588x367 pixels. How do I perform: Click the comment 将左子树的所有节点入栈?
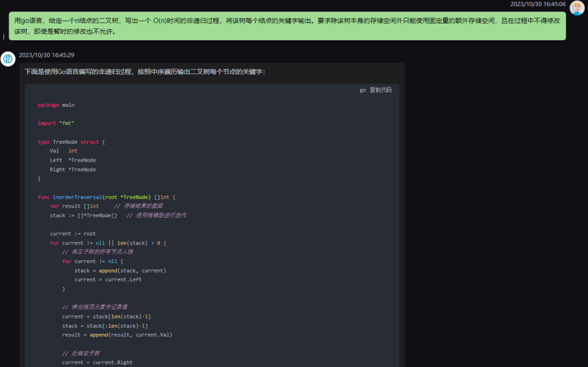tap(97, 252)
